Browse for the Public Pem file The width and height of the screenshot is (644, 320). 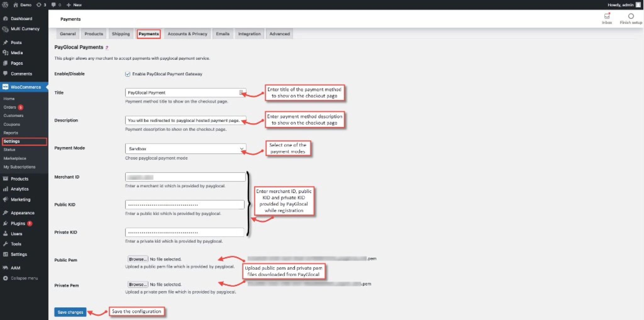point(138,259)
